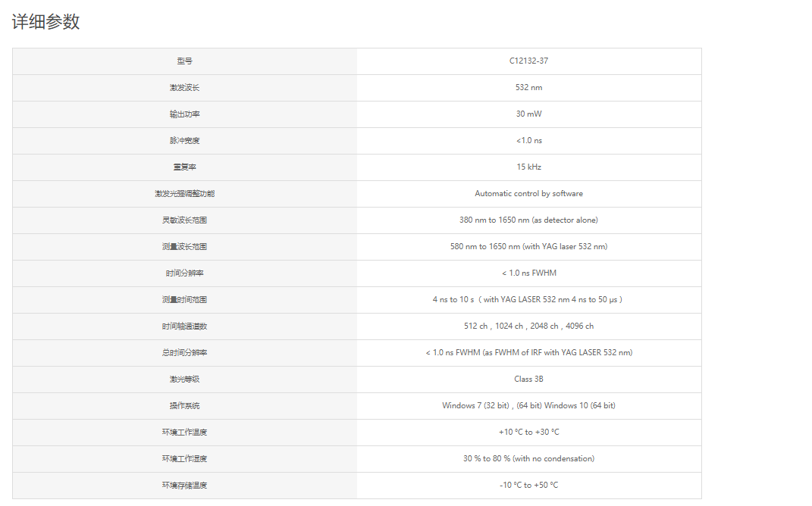Select the Class 3B laser class value
This screenshot has height=506, width=812.
[528, 379]
